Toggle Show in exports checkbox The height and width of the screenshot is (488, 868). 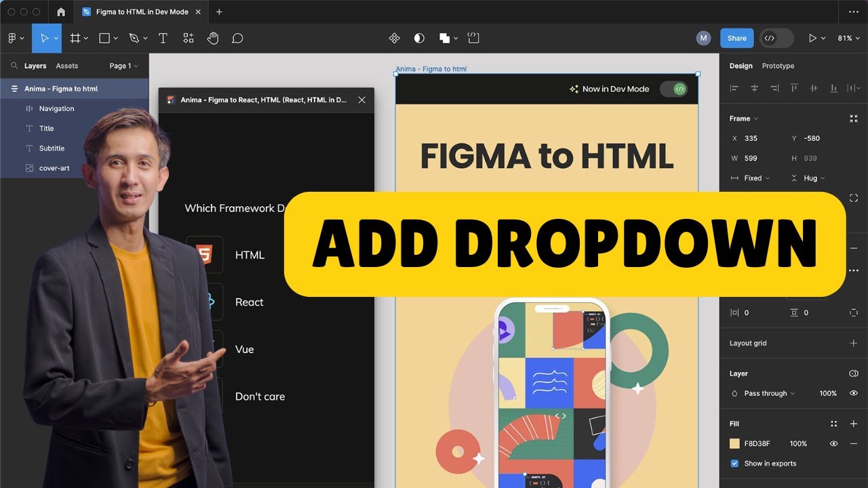click(734, 464)
